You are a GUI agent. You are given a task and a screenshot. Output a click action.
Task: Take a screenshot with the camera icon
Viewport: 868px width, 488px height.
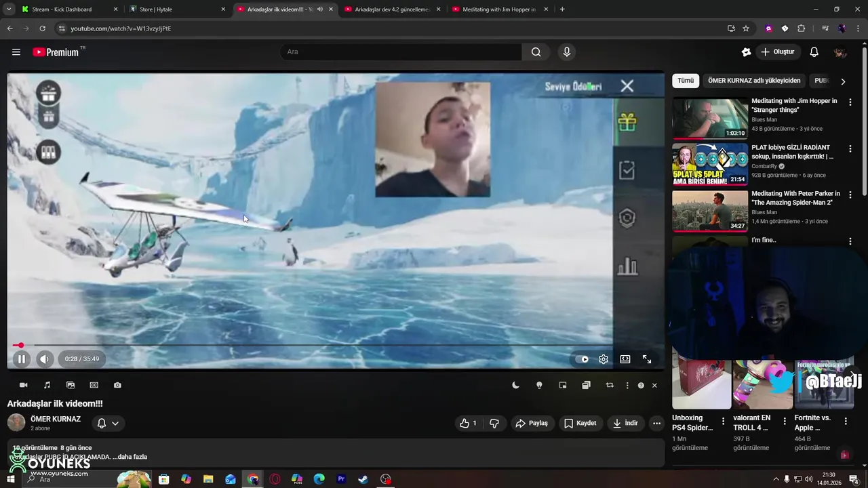(117, 385)
